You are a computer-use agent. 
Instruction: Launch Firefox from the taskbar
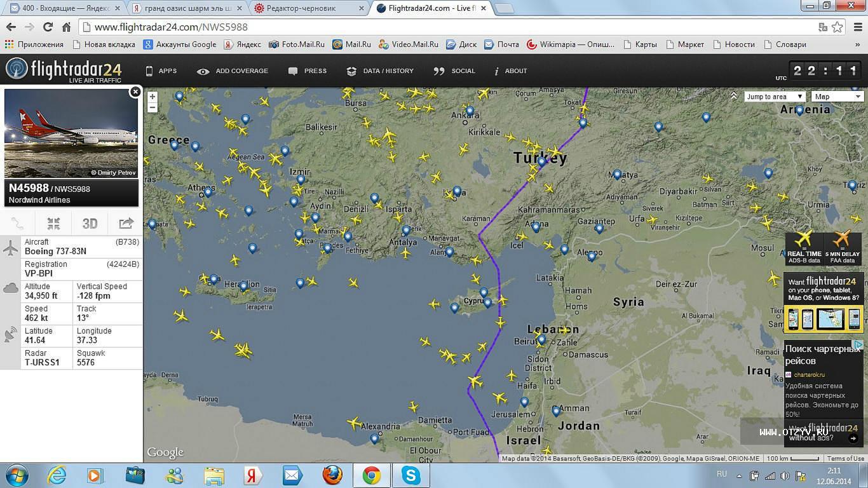[x=332, y=475]
